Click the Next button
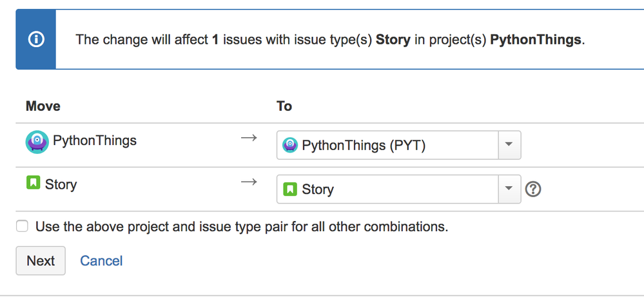 click(x=41, y=260)
